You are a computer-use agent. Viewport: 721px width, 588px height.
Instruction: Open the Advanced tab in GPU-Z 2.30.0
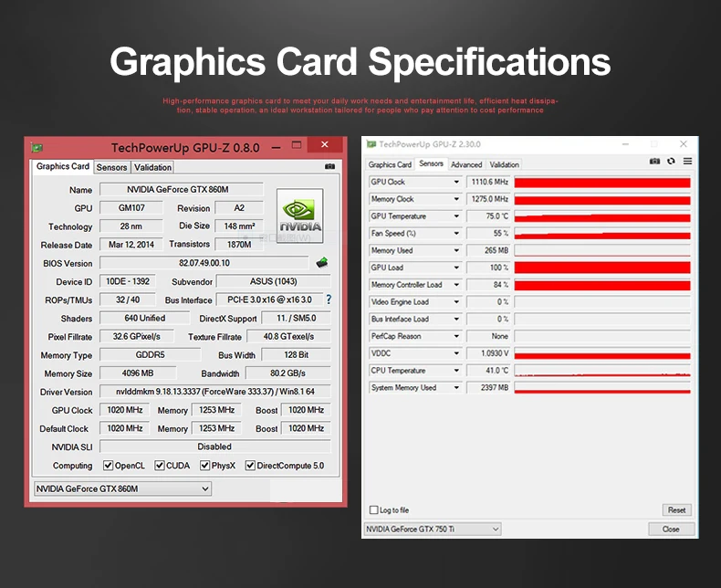pyautogui.click(x=466, y=164)
